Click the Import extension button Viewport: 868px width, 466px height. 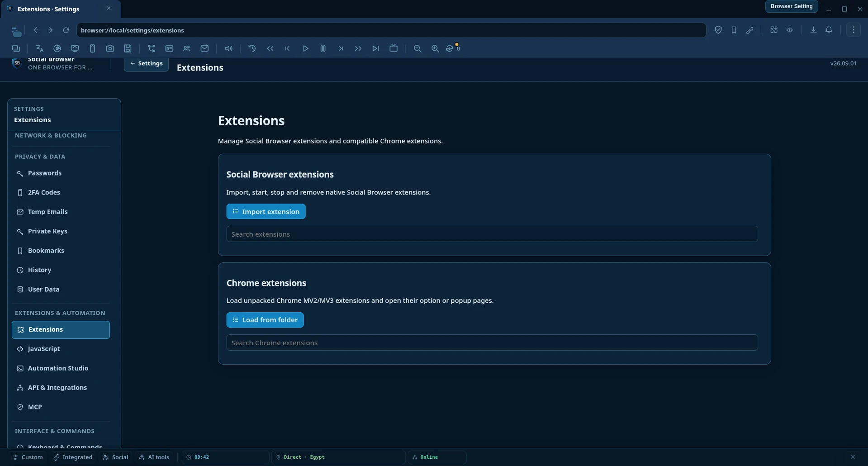(x=266, y=211)
